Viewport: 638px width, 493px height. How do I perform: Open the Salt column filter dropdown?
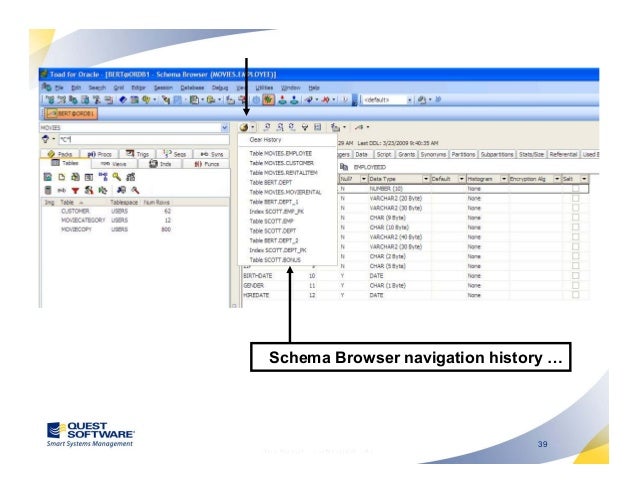(x=584, y=179)
